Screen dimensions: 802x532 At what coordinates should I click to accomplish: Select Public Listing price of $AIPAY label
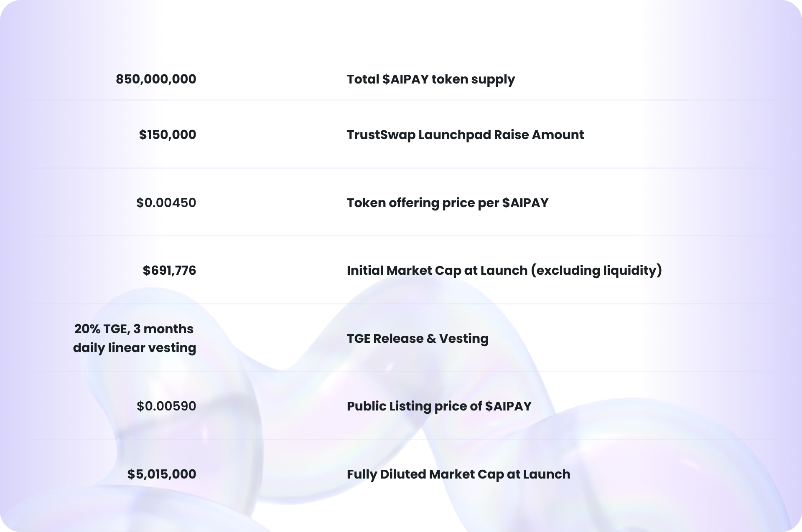[x=439, y=406]
